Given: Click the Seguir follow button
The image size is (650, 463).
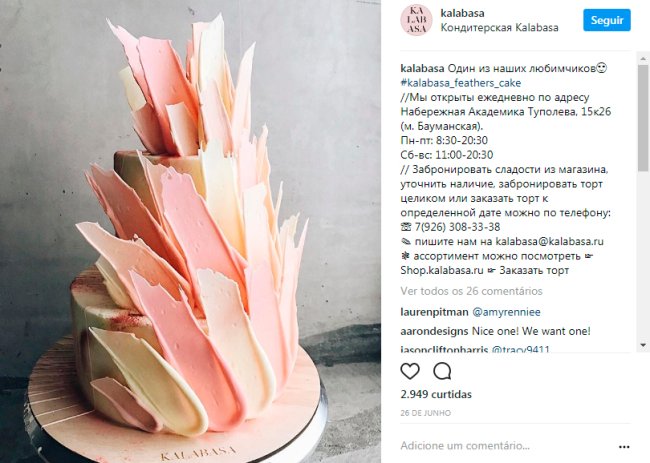Looking at the screenshot, I should click(607, 20).
